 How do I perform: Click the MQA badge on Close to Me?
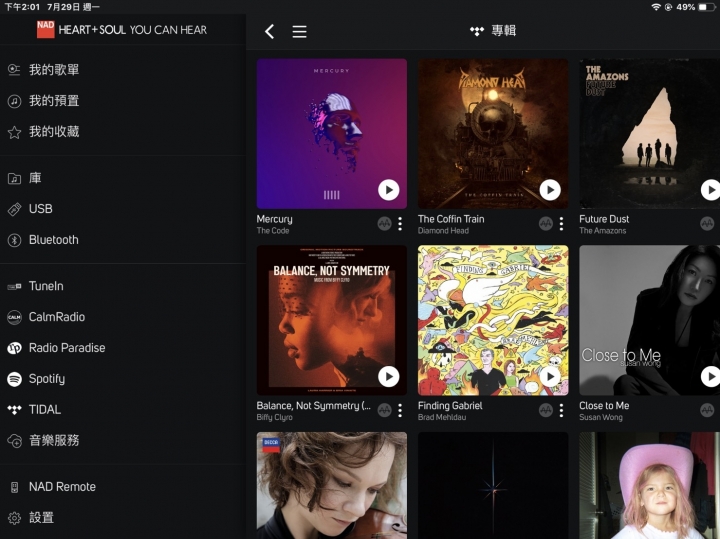[x=707, y=410]
